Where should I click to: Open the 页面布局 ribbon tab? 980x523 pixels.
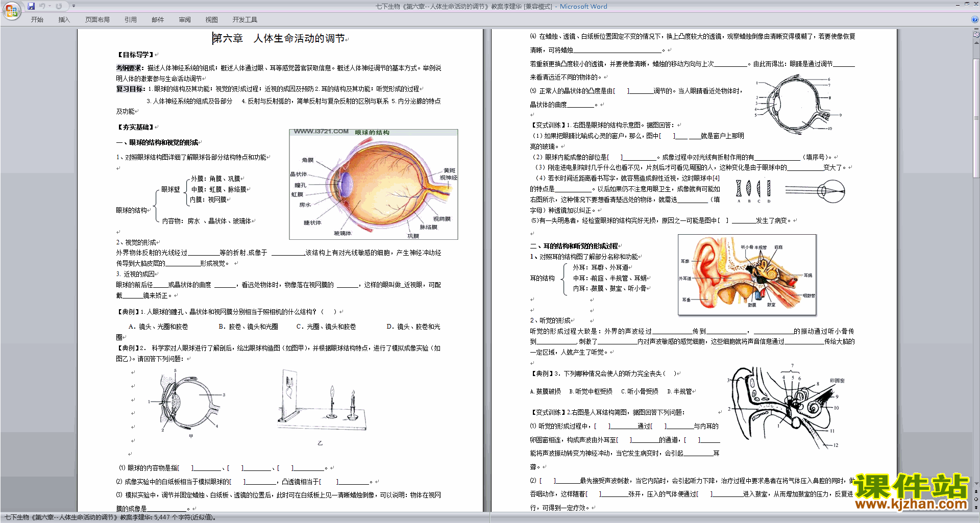[97, 20]
